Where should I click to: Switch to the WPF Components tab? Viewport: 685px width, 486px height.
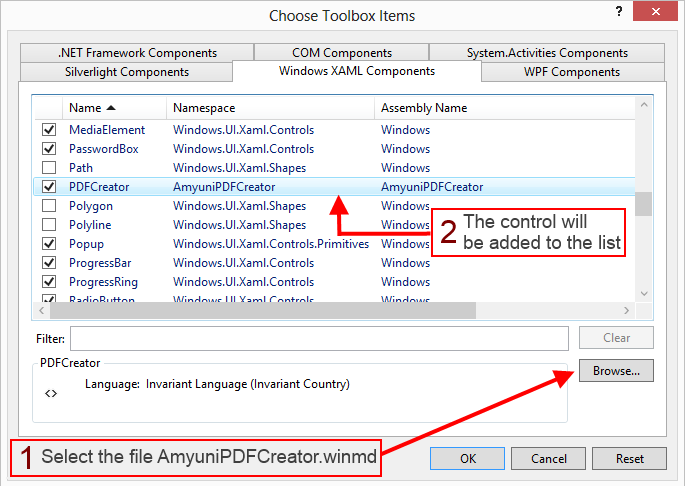tap(571, 72)
